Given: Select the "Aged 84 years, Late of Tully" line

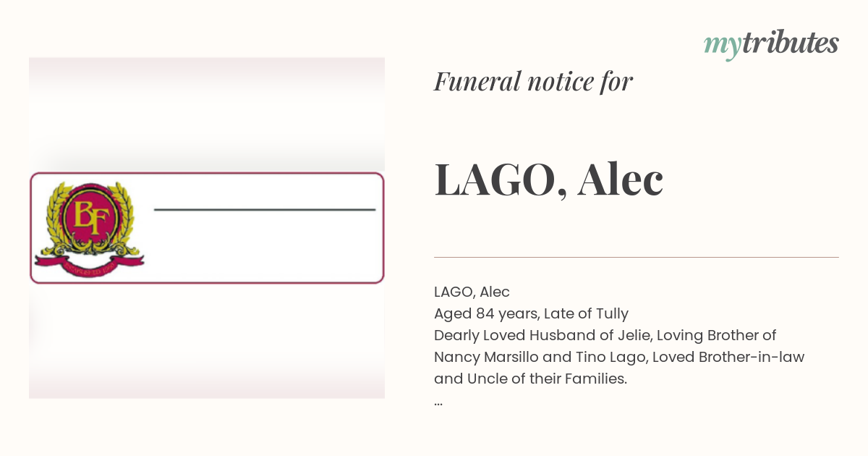Looking at the screenshot, I should [531, 314].
